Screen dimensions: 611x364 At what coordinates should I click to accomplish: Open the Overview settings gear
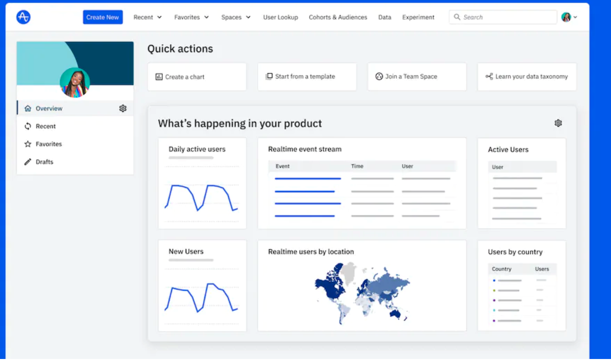pyautogui.click(x=123, y=108)
